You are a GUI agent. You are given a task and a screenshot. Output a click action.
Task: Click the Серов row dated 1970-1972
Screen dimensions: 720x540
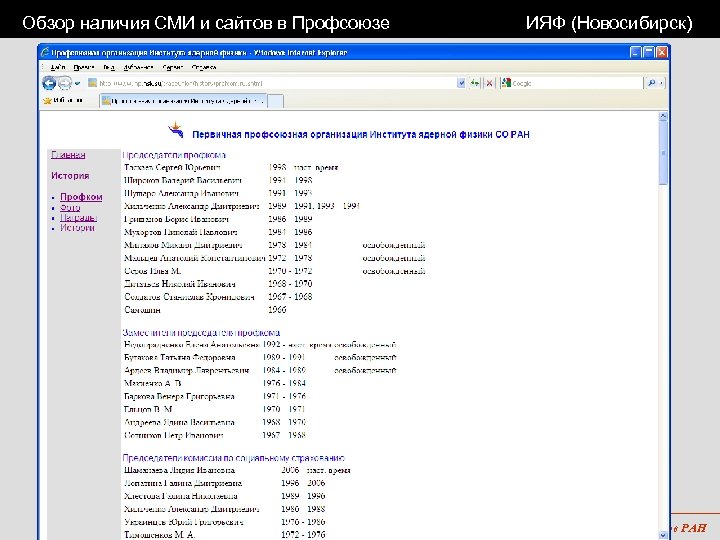point(275,271)
